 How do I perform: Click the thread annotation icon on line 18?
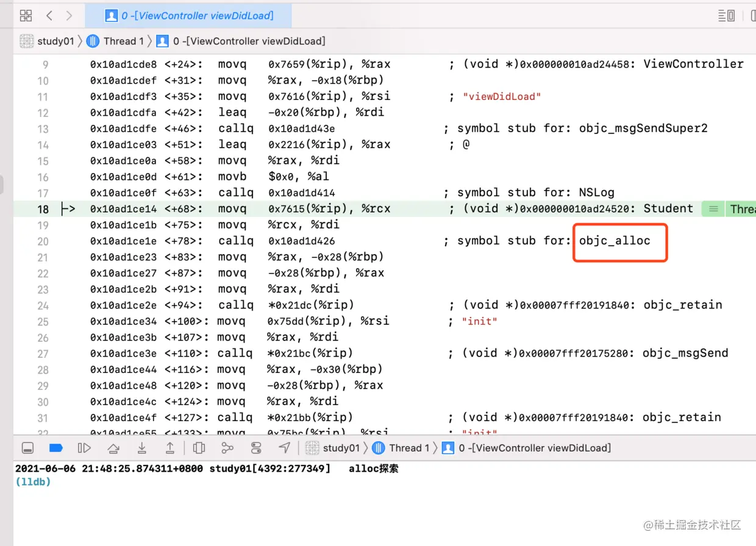pos(713,208)
